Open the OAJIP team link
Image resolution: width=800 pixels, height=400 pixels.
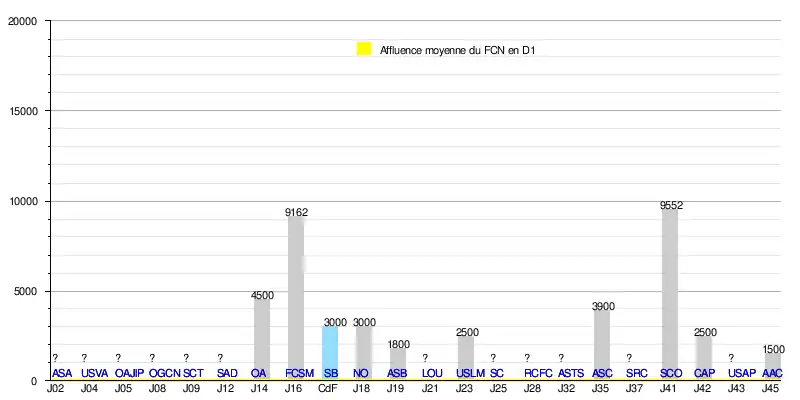click(x=130, y=373)
